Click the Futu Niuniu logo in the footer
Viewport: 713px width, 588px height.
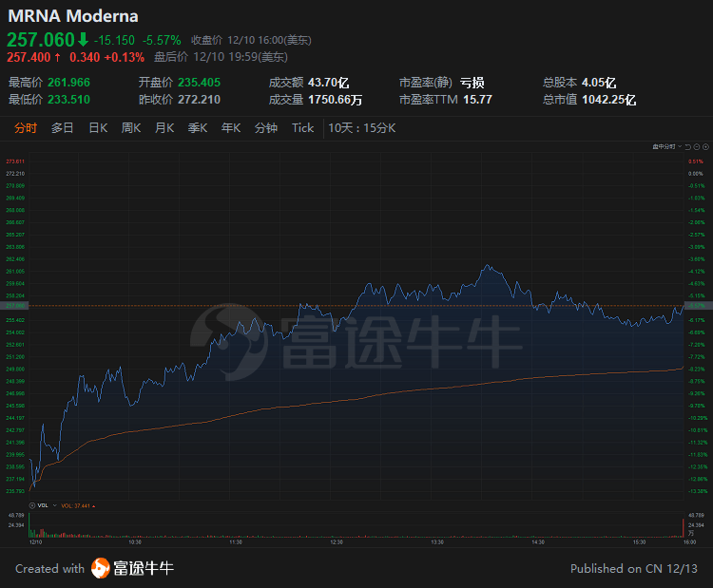132,568
